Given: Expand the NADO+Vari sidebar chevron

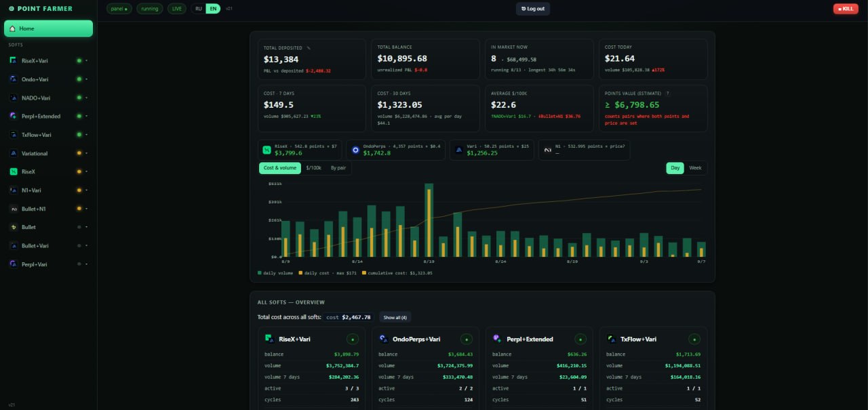Looking at the screenshot, I should coord(87,98).
